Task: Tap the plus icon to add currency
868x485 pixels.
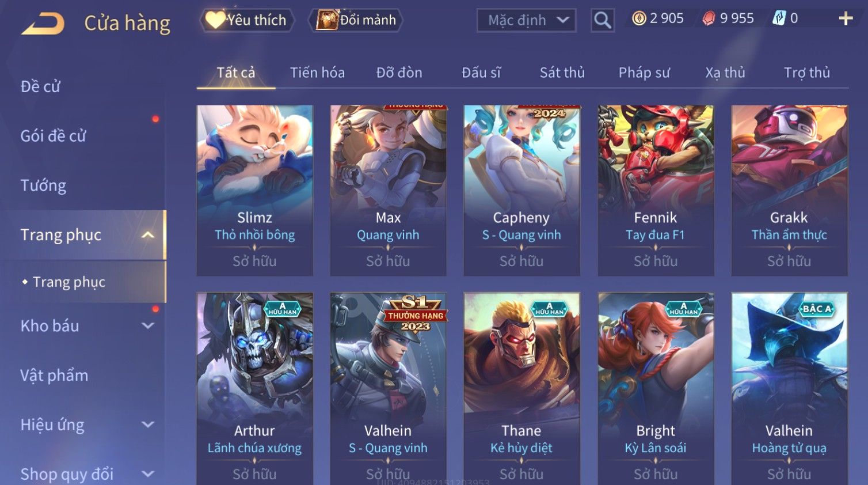Action: point(846,18)
